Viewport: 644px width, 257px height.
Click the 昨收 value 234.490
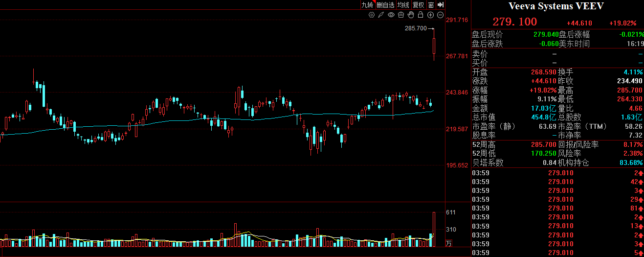click(630, 81)
